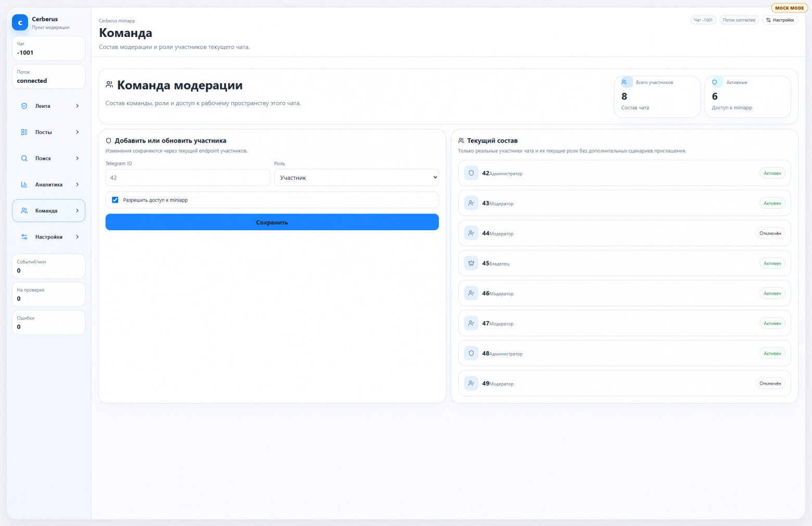Click the Команда people icon in sidebar
812x526 pixels.
point(24,211)
